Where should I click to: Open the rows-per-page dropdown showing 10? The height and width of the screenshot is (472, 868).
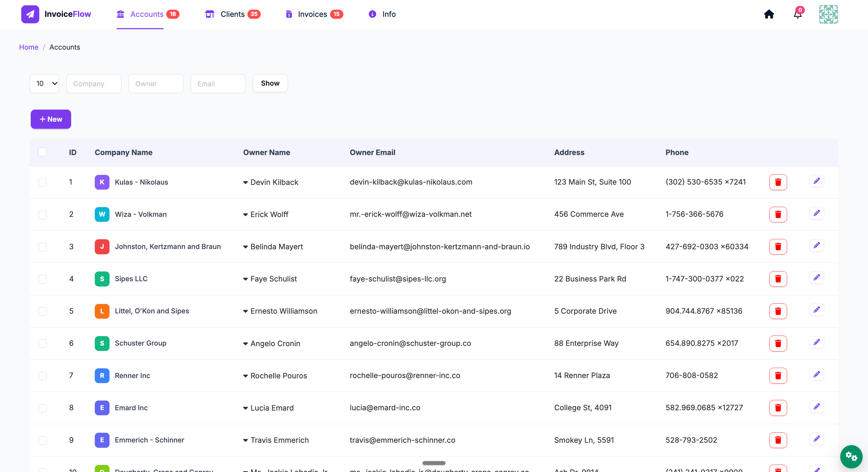coord(45,84)
